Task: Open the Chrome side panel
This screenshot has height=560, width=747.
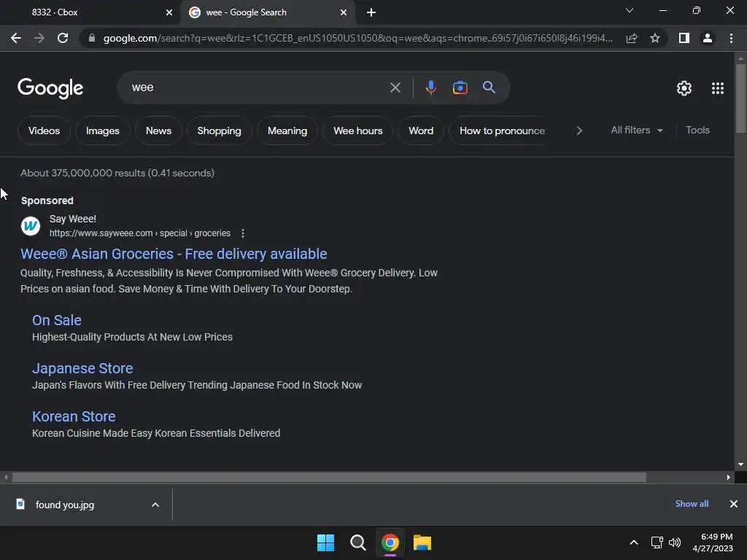Action: (684, 38)
